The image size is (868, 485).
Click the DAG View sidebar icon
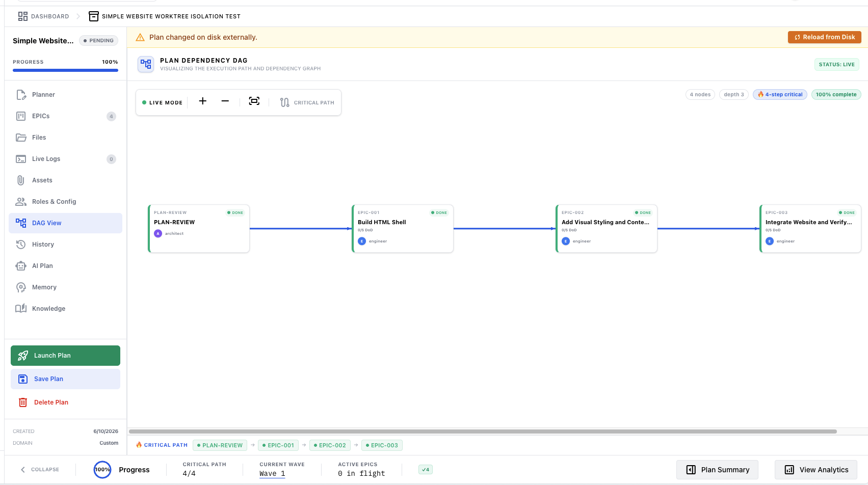(21, 223)
